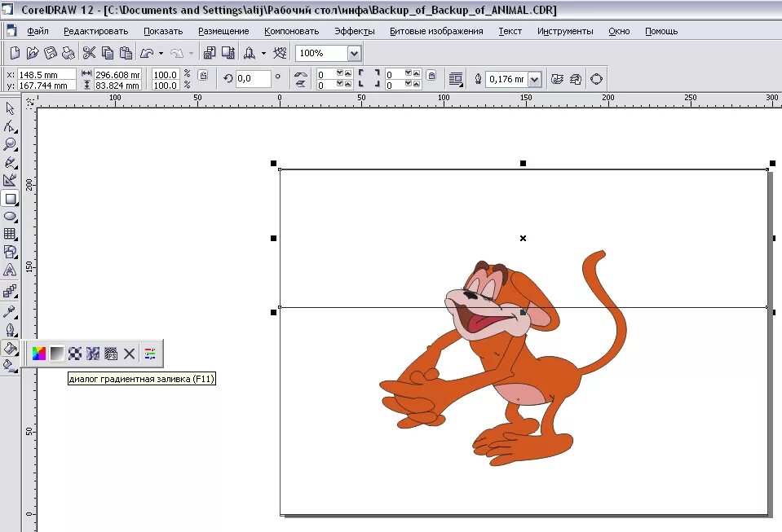Select the Outline pen tool
782x532 pixels.
pos(10,330)
